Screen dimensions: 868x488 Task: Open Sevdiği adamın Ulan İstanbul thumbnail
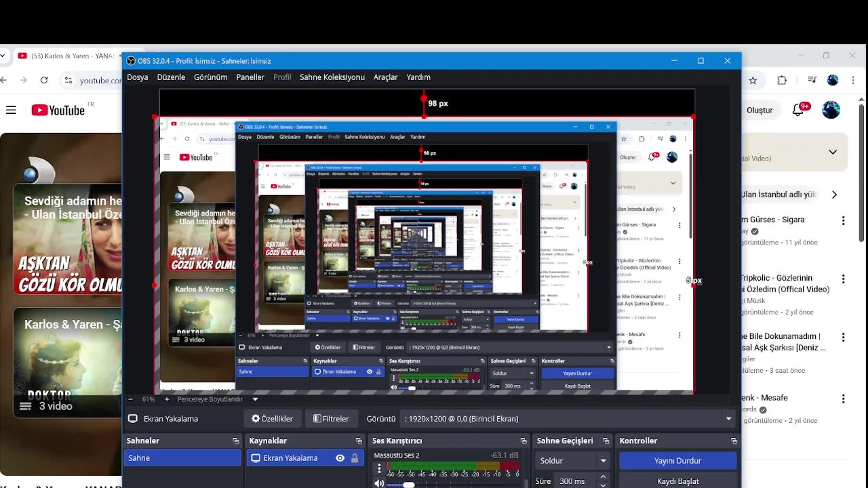(68, 240)
